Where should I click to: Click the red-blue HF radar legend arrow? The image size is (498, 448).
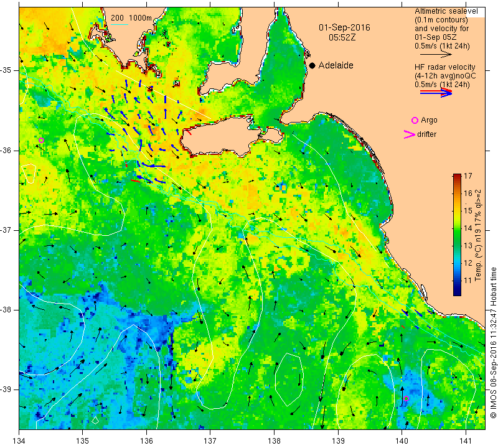436,92
